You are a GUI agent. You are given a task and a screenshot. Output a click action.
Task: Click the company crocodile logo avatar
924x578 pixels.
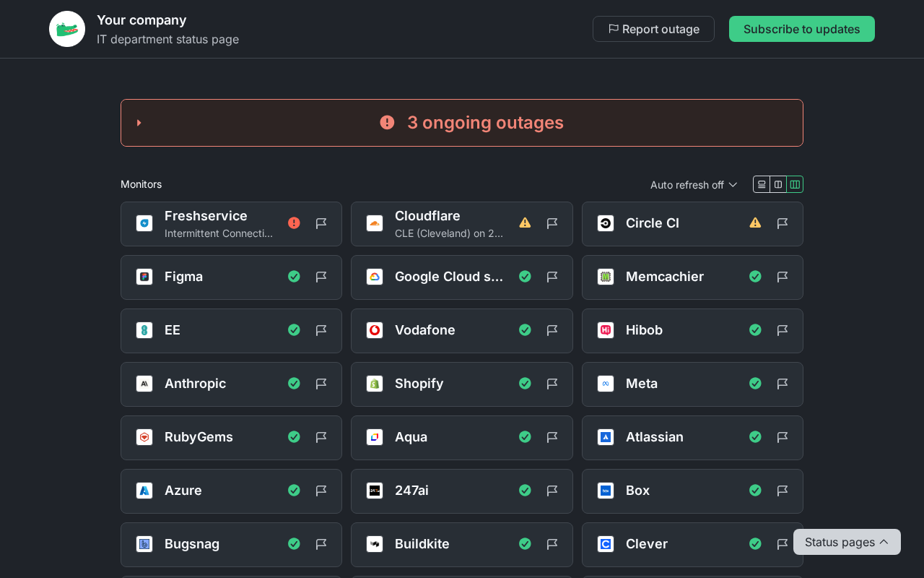pyautogui.click(x=67, y=29)
